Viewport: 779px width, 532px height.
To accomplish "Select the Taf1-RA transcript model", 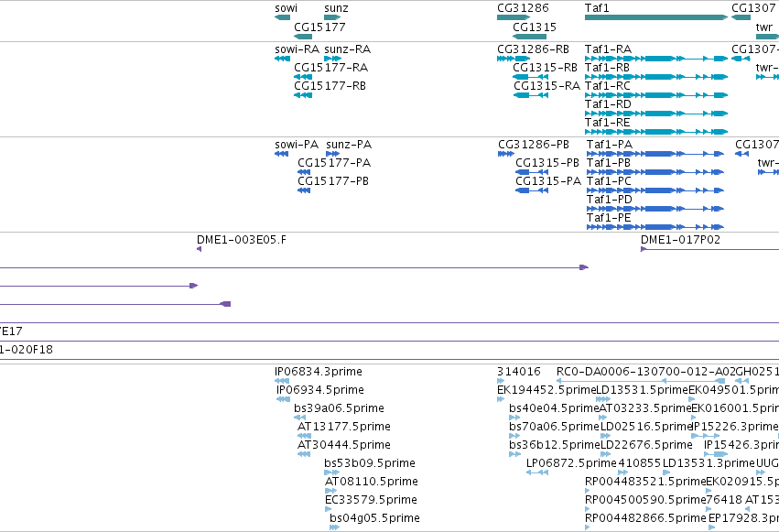I will pos(656,59).
